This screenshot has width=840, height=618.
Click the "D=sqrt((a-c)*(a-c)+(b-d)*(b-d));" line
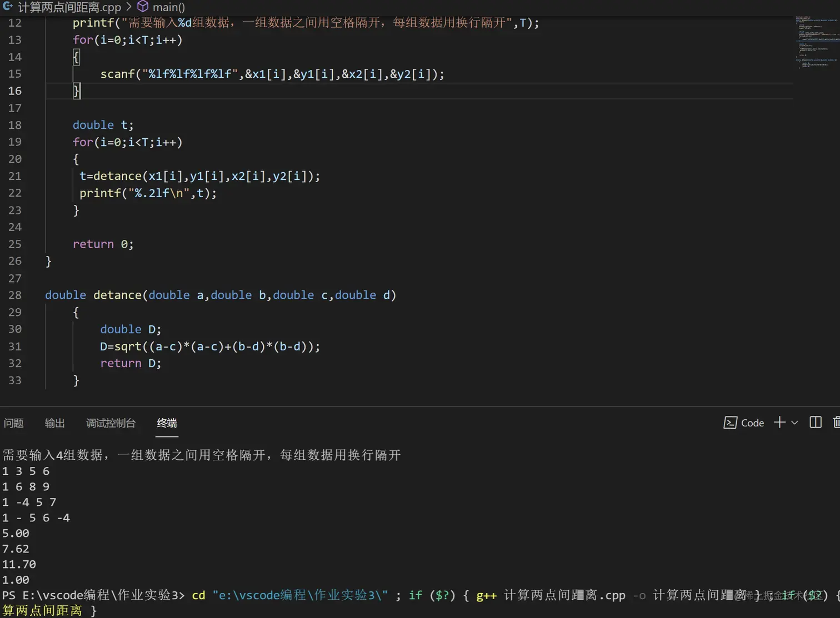[210, 346]
